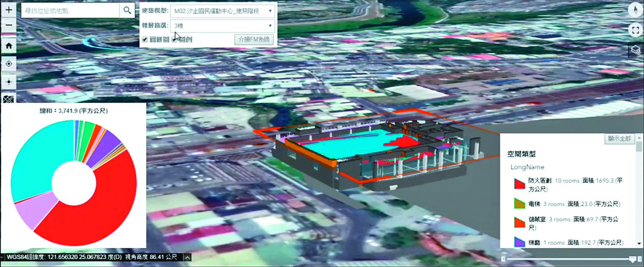644x267 pixels.
Task: Click the WGS84經緯度 coordinate readout
Action: (92, 257)
